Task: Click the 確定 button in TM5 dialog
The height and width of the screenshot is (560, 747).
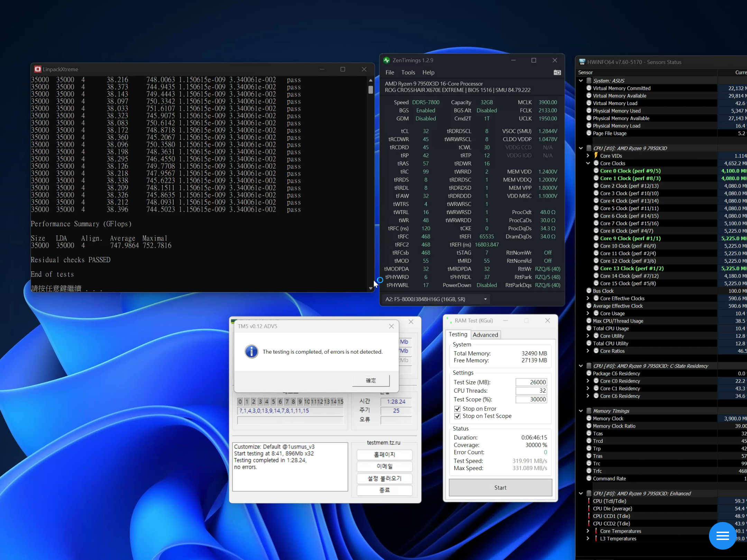Action: tap(371, 380)
